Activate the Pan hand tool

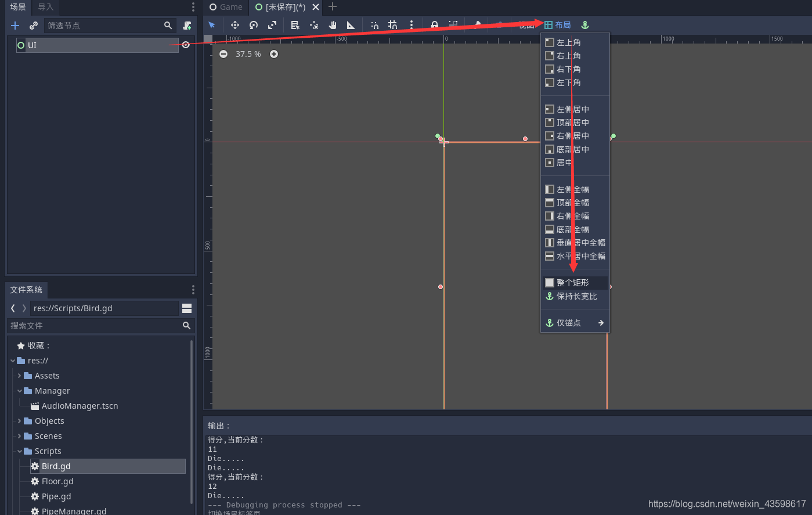(x=333, y=25)
